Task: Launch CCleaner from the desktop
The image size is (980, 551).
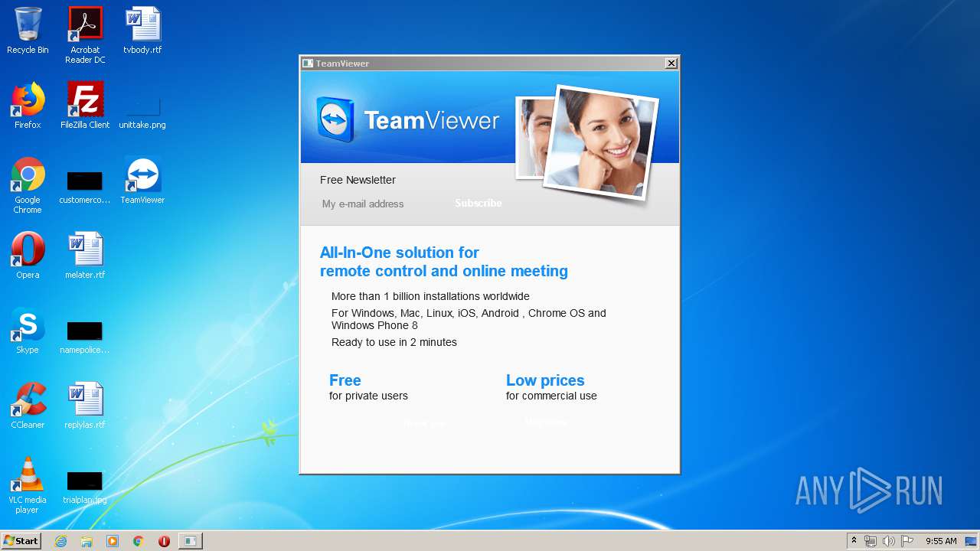Action: [x=28, y=406]
